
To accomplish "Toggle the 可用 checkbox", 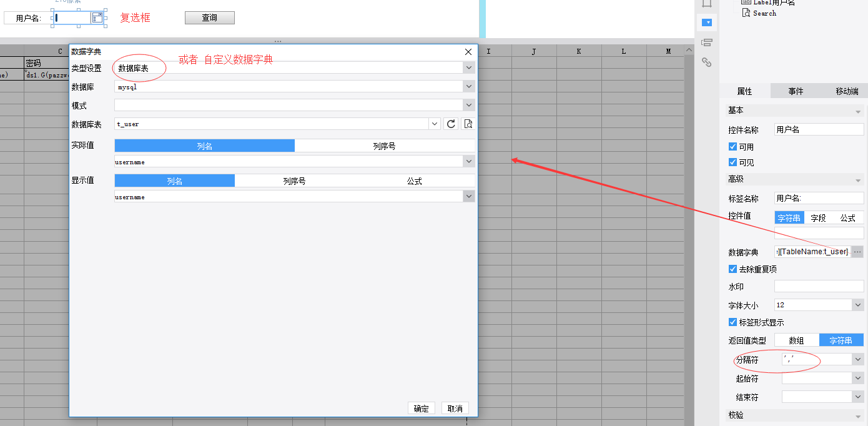I will click(733, 147).
